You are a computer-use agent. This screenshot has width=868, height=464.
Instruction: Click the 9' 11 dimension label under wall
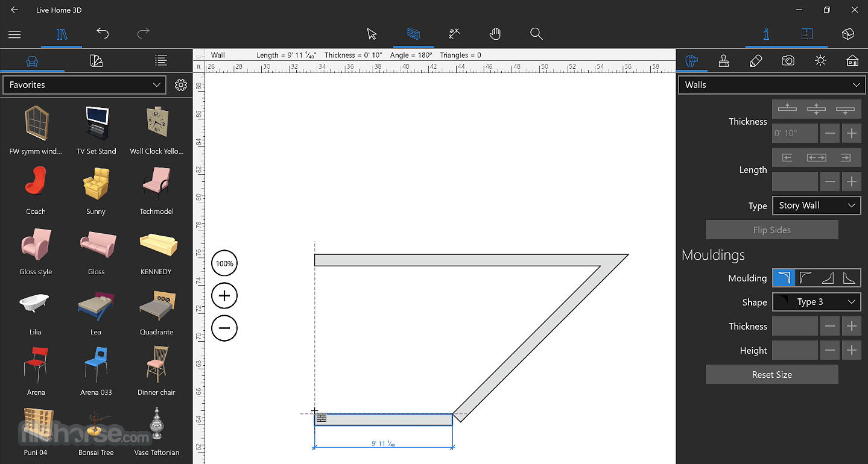point(384,444)
